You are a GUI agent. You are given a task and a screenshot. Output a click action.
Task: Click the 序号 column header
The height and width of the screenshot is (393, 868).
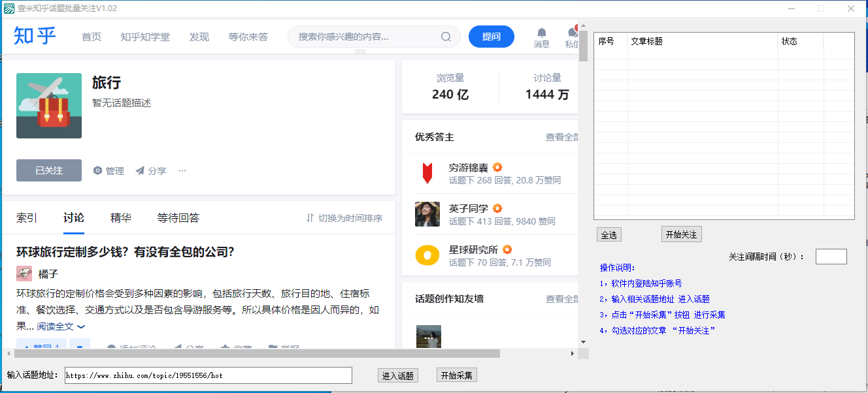[610, 41]
